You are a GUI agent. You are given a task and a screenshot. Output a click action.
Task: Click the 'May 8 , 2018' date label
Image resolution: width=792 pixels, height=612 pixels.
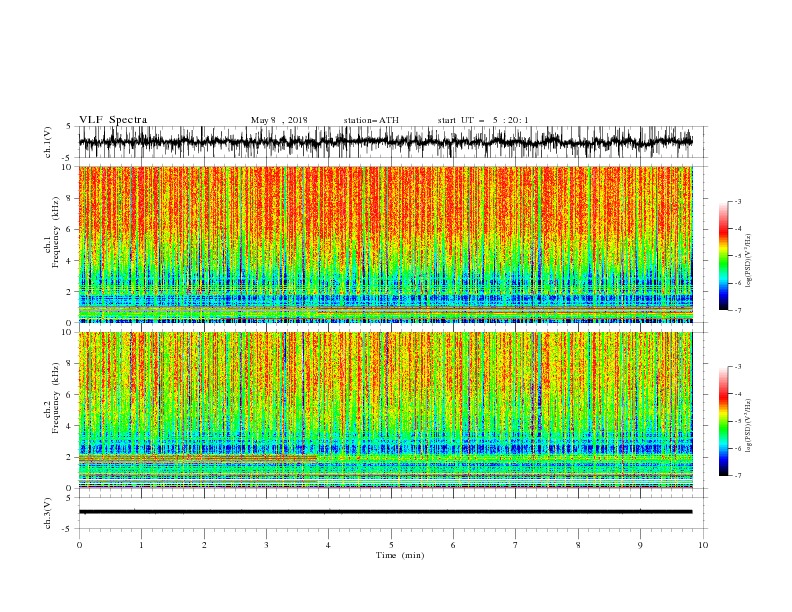click(279, 120)
